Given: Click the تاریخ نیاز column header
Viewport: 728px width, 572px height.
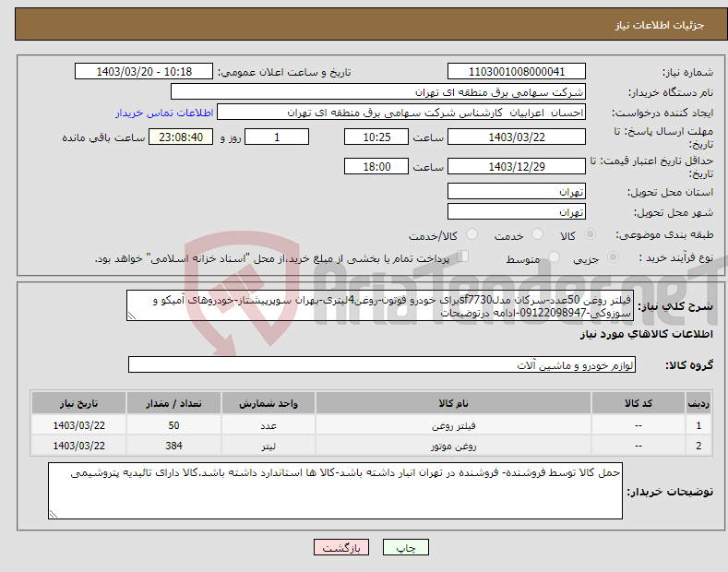Looking at the screenshot, I should pos(79,403).
